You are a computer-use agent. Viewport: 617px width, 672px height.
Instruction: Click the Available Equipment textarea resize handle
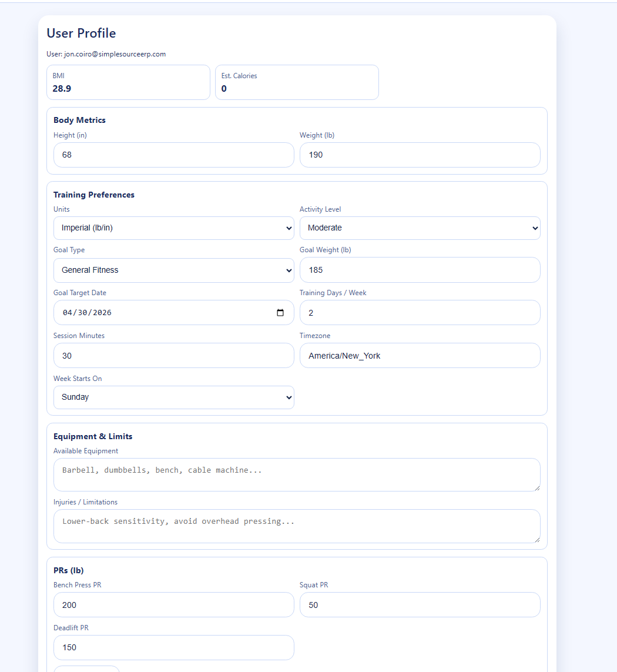(x=536, y=487)
